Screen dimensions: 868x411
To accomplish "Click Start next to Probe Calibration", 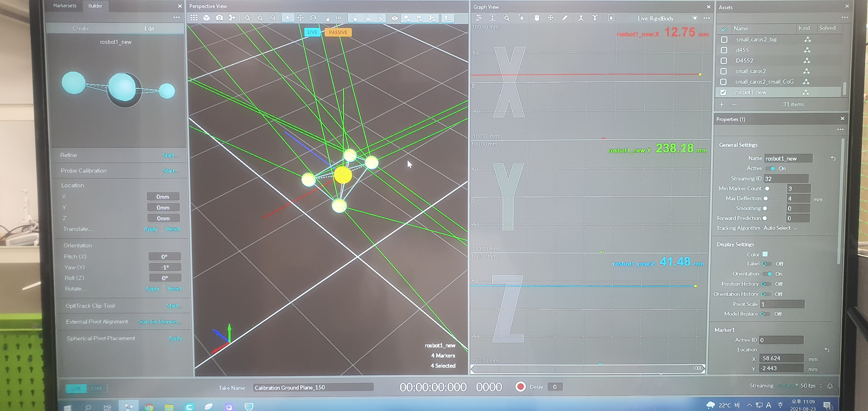I will pos(170,171).
